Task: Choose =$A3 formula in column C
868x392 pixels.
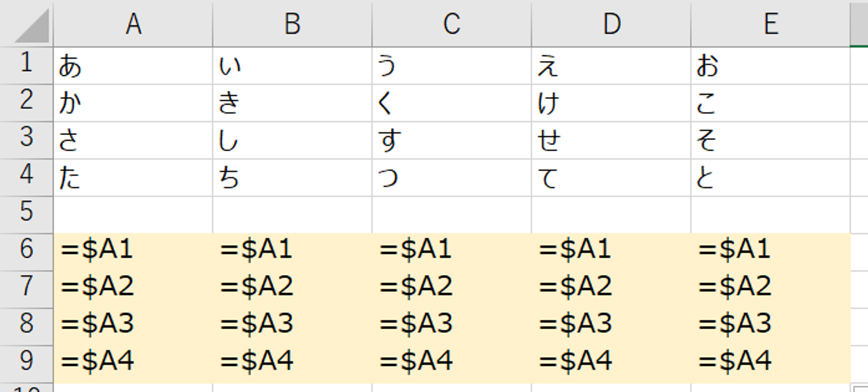Action: [452, 327]
